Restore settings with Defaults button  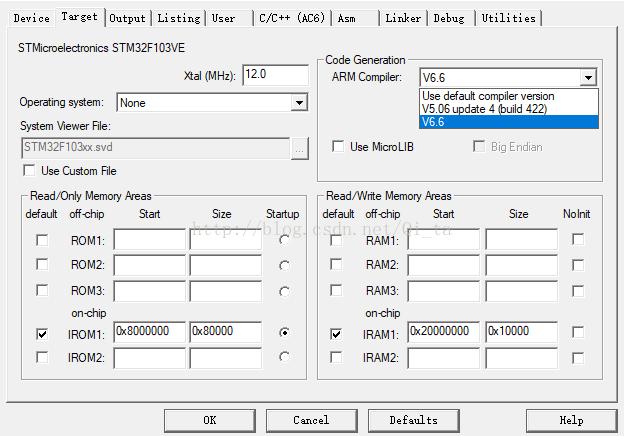click(x=413, y=420)
